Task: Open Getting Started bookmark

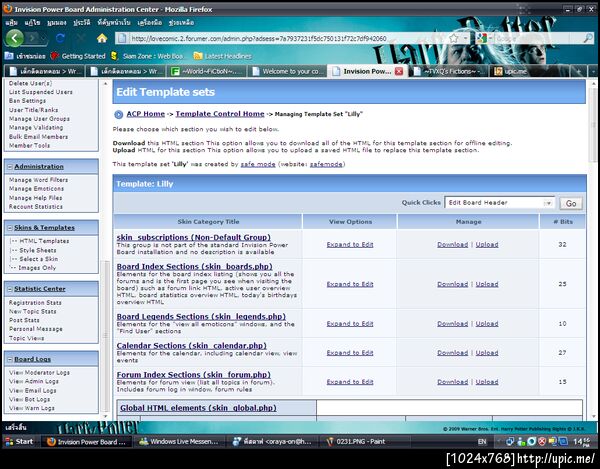Action: pos(78,56)
